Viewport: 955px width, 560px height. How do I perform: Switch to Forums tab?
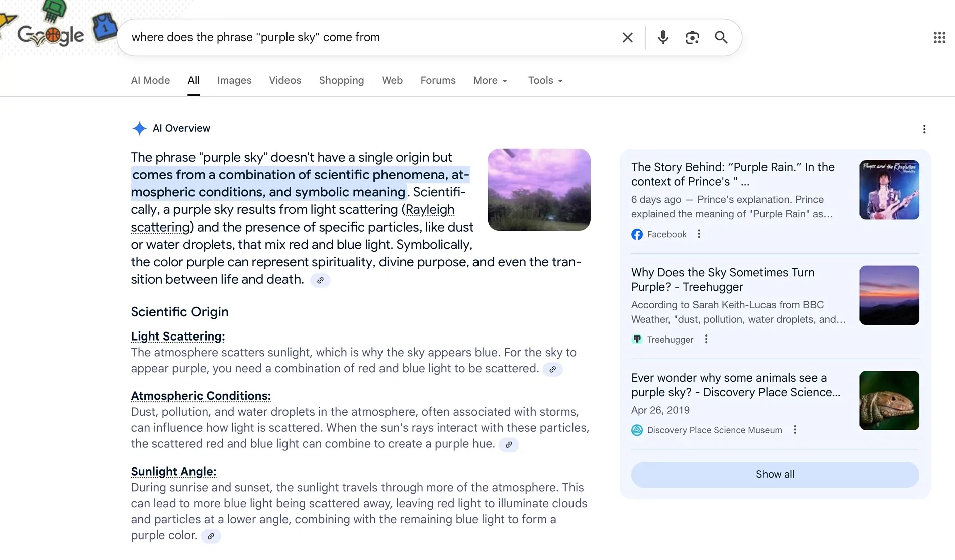tap(438, 80)
